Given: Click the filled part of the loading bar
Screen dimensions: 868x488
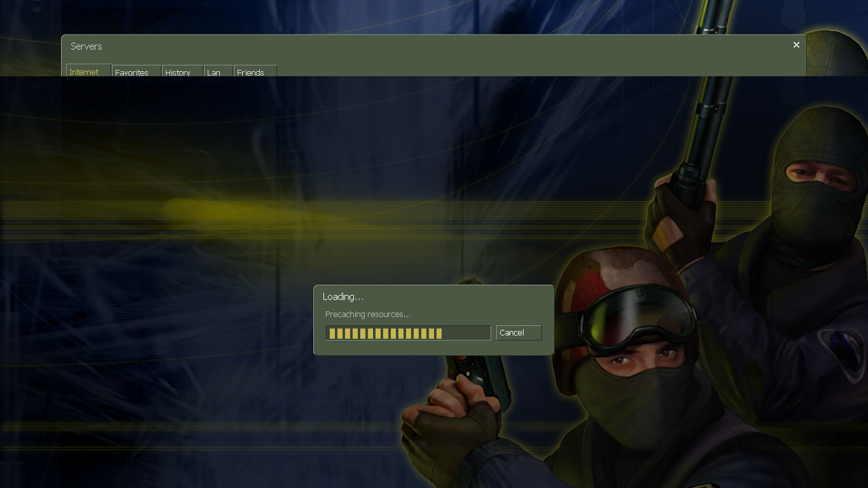Looking at the screenshot, I should click(384, 333).
